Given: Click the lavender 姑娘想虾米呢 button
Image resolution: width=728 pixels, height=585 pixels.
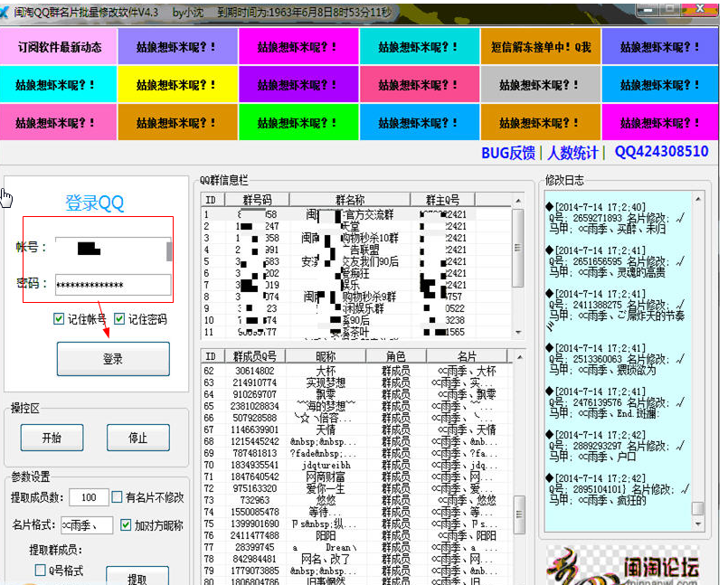Looking at the screenshot, I should click(178, 46).
